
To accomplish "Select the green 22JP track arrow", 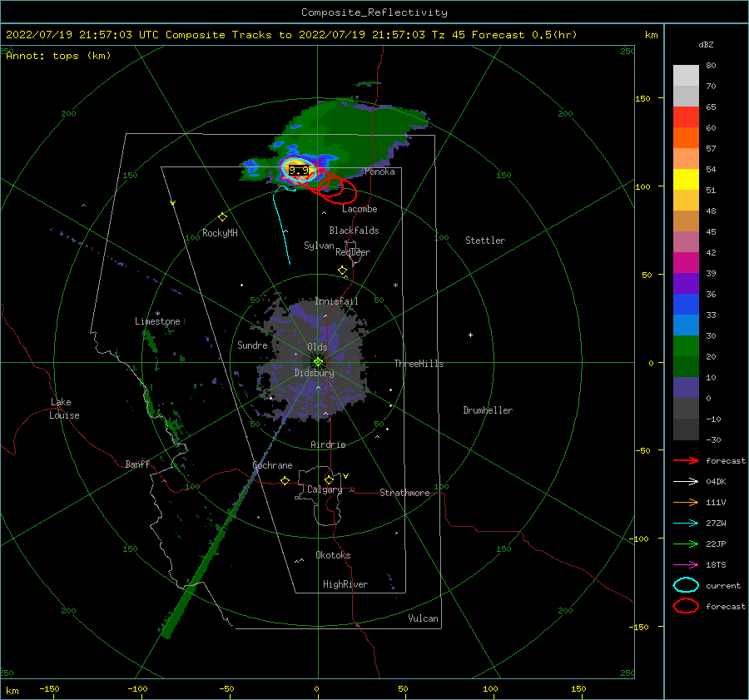I will point(686,544).
